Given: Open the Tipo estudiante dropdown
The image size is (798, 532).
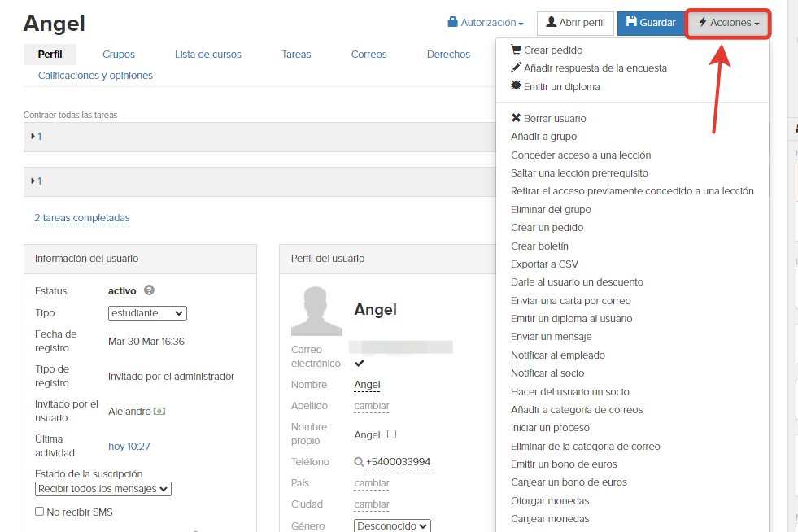Looking at the screenshot, I should (147, 313).
